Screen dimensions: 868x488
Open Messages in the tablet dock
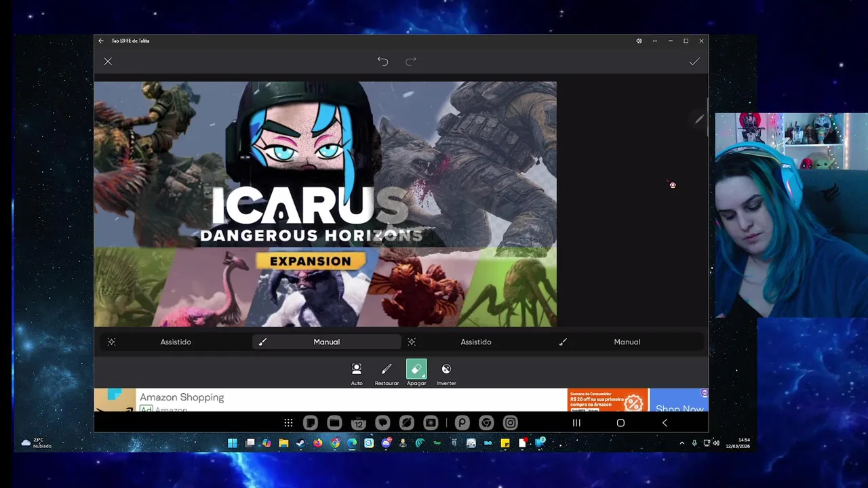coord(382,423)
